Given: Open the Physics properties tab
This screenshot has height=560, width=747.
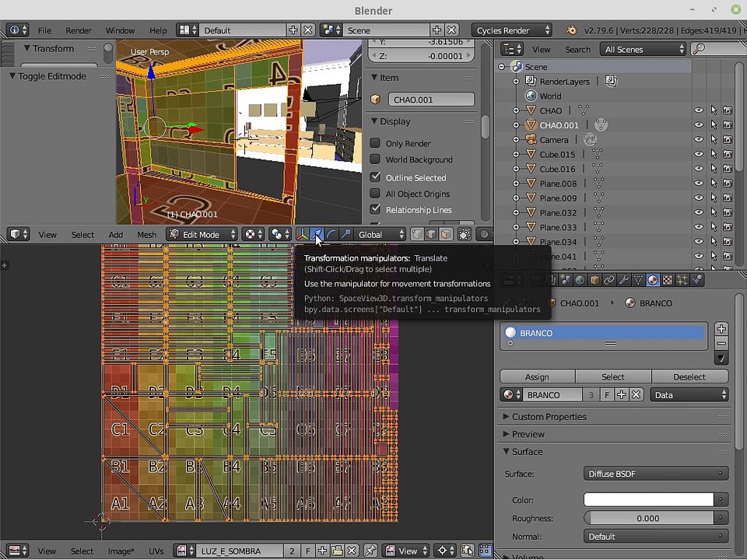Looking at the screenshot, I should tap(696, 280).
